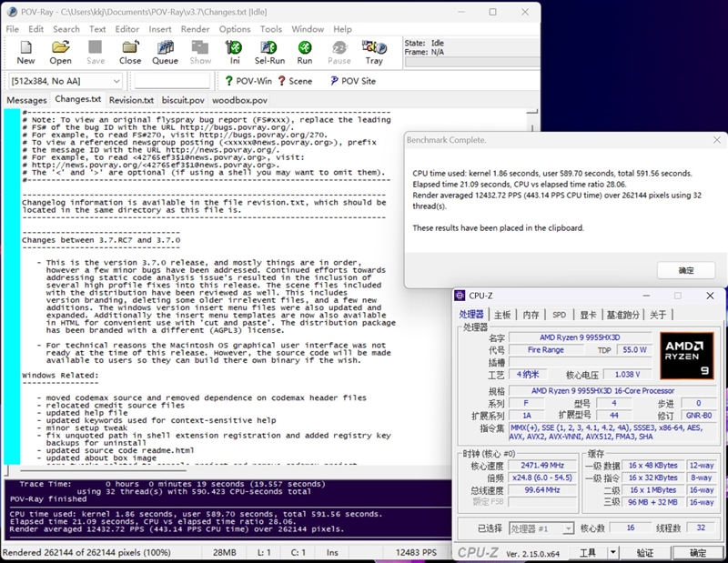Expand the resolution preset dropdown [512x384, No AA]
Screen dimensions: 728x563
[66, 81]
